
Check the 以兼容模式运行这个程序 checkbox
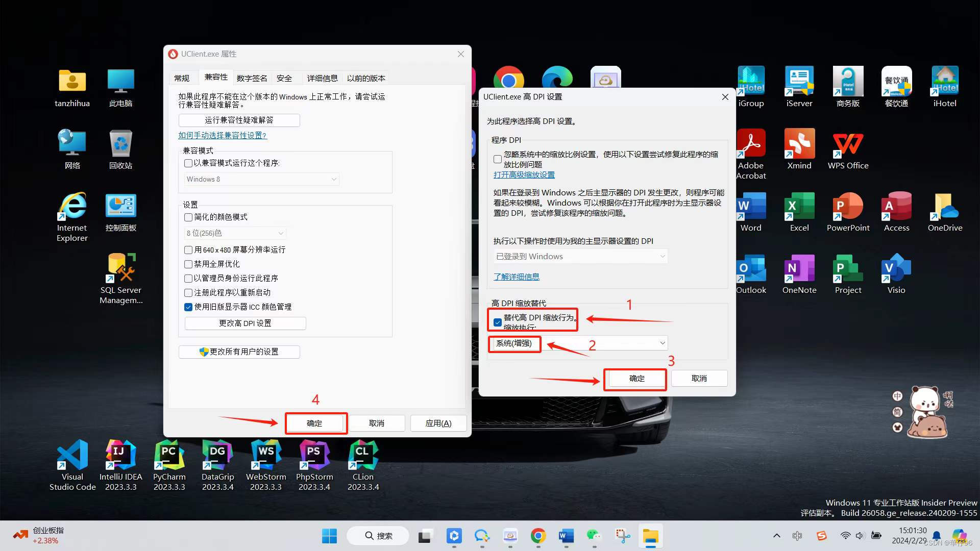click(x=188, y=163)
